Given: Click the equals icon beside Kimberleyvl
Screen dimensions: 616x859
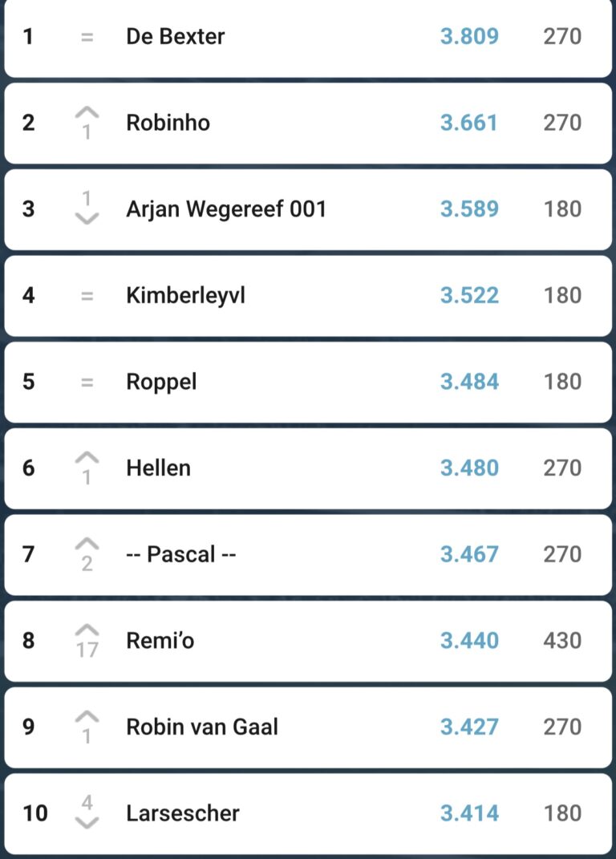Looking at the screenshot, I should click(x=87, y=296).
